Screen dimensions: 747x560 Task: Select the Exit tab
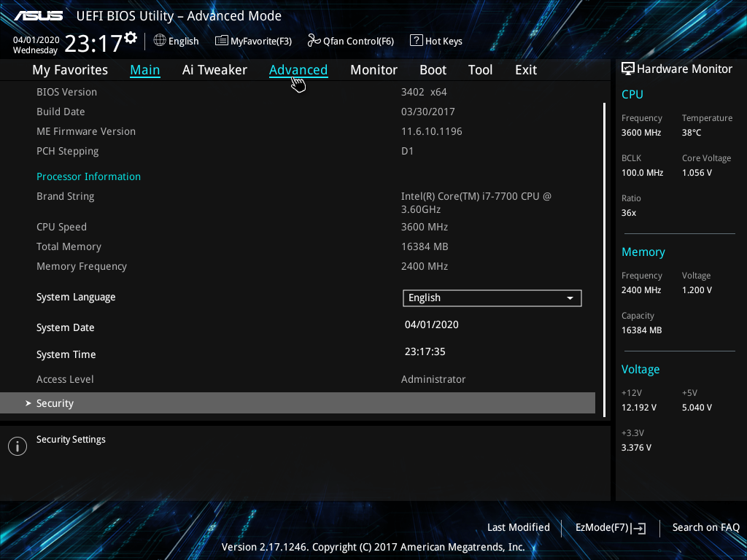526,70
